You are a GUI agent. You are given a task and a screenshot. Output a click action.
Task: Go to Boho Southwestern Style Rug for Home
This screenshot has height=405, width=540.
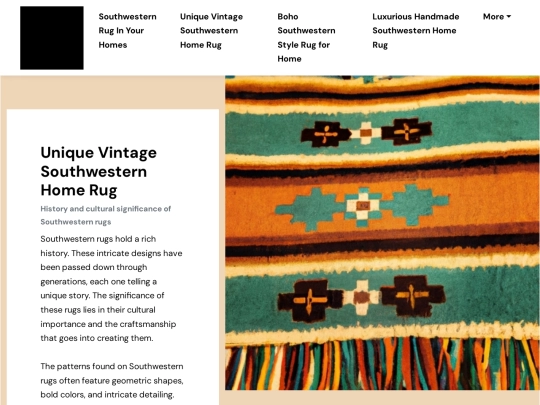(x=306, y=38)
